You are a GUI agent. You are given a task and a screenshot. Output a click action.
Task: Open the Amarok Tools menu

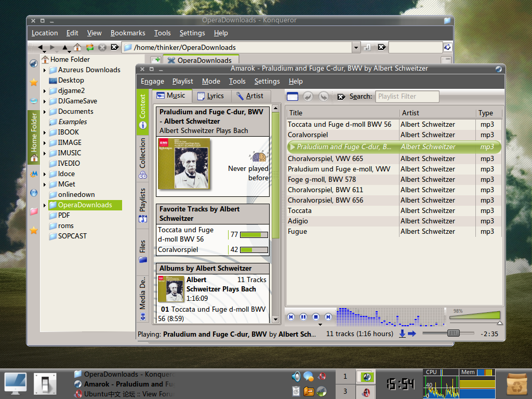237,82
